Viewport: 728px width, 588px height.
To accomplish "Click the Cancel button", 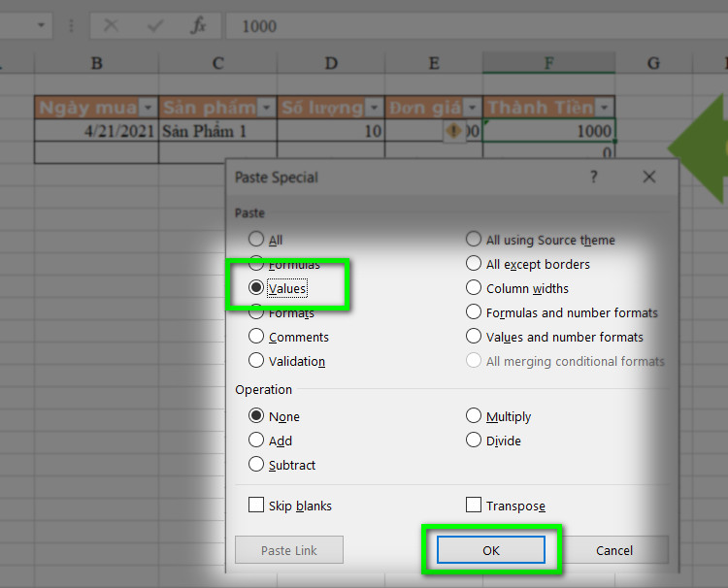I will point(614,550).
